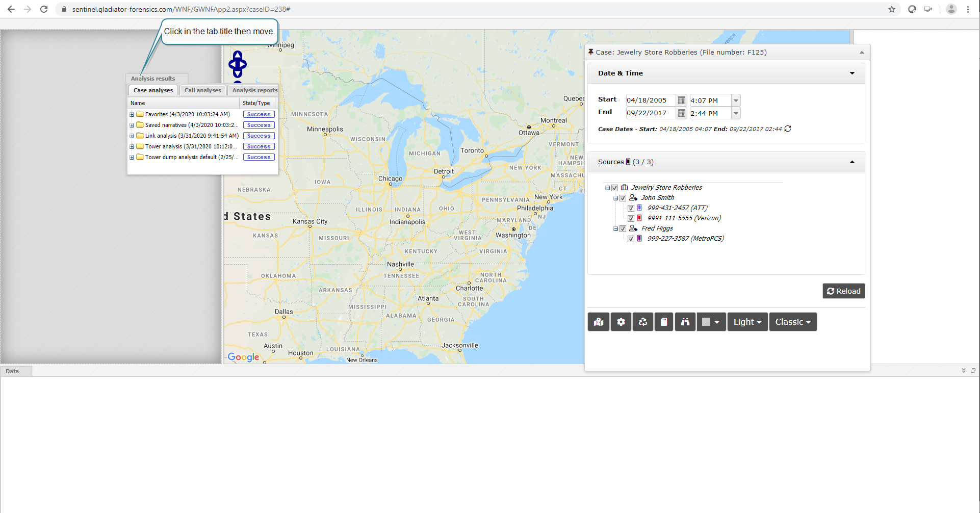Click the map marker toolbar icon
980x513 pixels.
(598, 322)
